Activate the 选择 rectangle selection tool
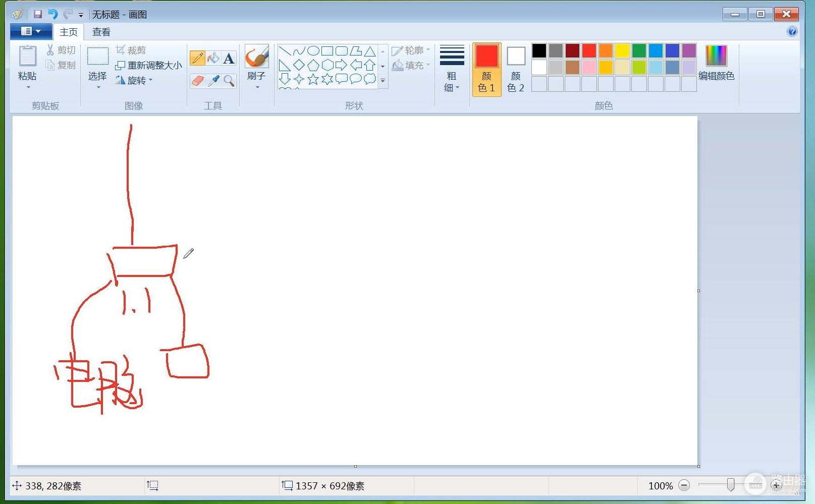 [98, 56]
